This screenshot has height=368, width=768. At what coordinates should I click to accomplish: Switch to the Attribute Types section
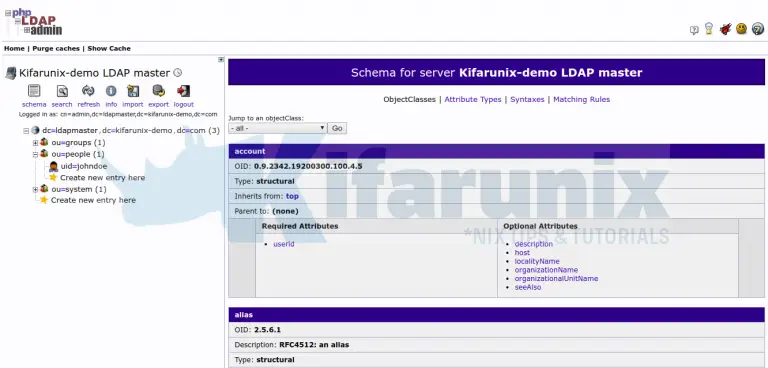point(473,99)
